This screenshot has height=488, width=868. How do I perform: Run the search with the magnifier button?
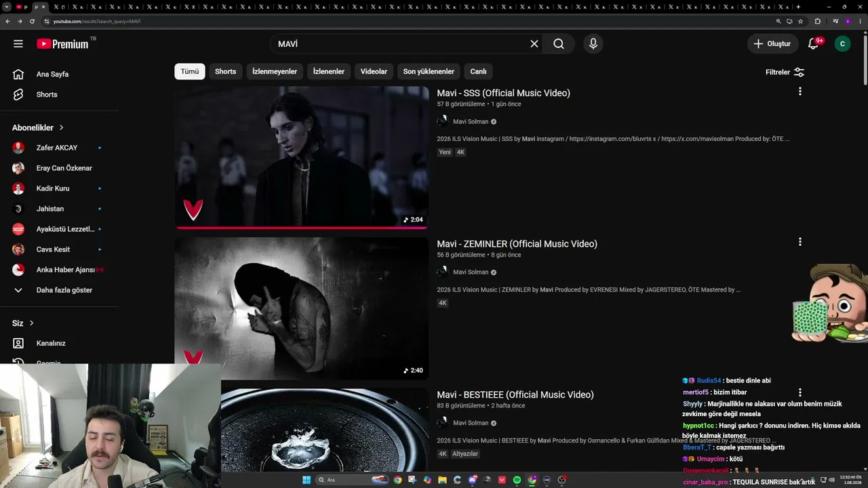(x=559, y=44)
